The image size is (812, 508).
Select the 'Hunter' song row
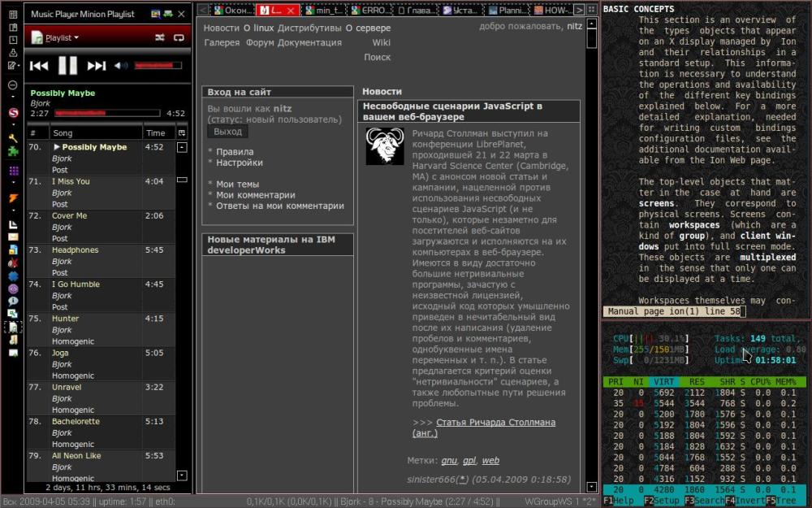click(x=101, y=330)
